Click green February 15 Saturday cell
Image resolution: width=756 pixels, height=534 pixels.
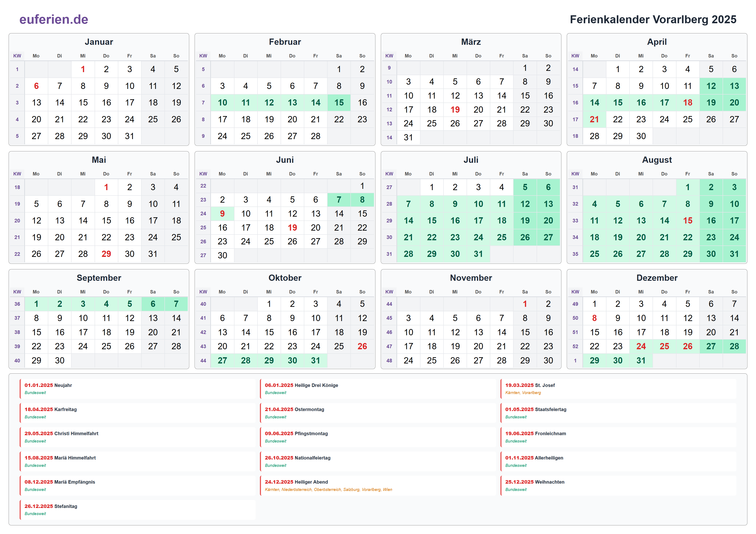tap(339, 103)
